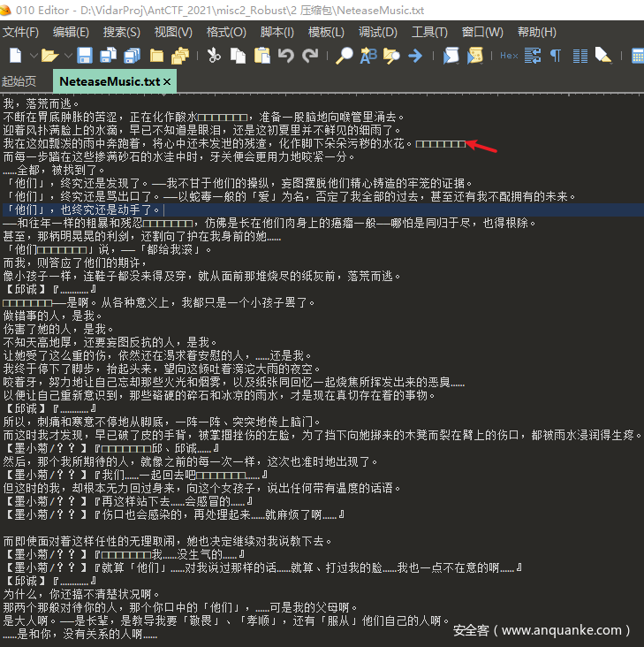Save the file with the floppy icon
Viewport: 644px width, 647px height.
click(85, 56)
